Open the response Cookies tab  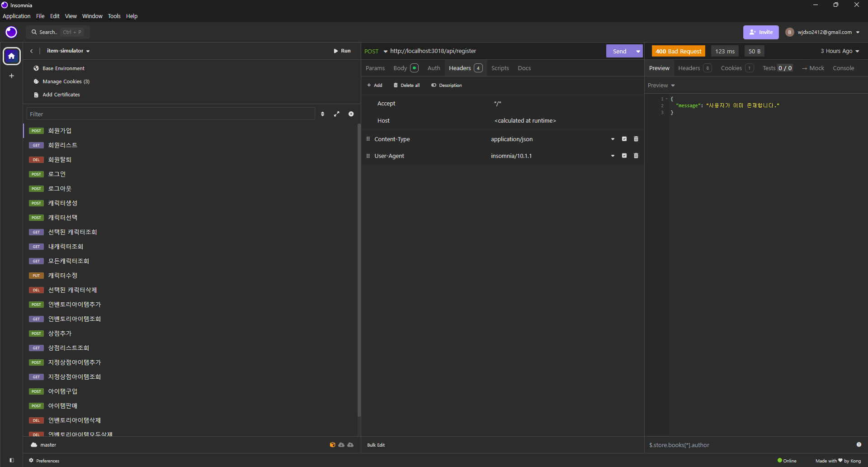click(737, 68)
